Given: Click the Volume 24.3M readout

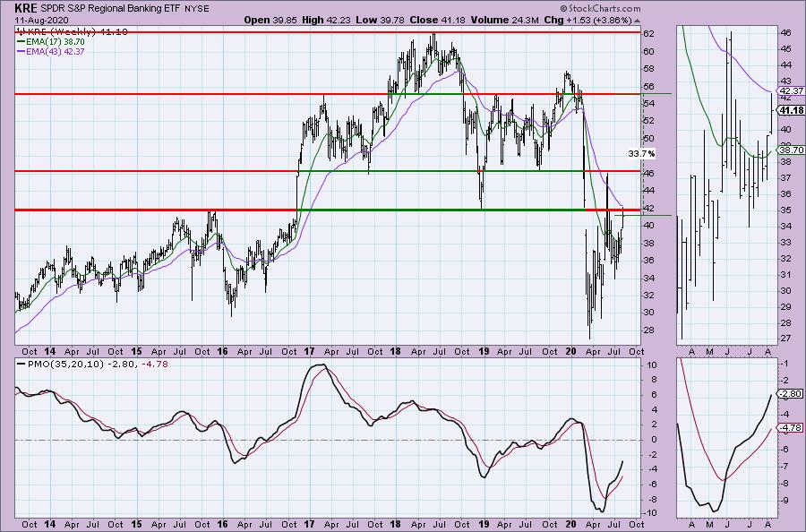Looking at the screenshot, I should (505, 20).
